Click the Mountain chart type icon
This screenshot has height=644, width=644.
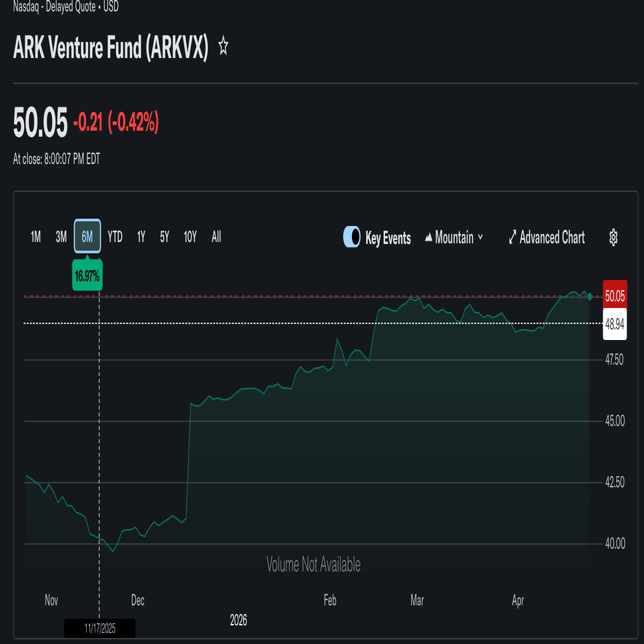tap(429, 238)
